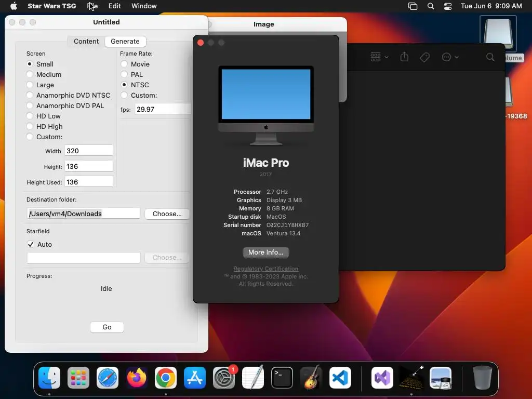
Task: Open Visual Studio Code in Dock
Action: (340, 378)
